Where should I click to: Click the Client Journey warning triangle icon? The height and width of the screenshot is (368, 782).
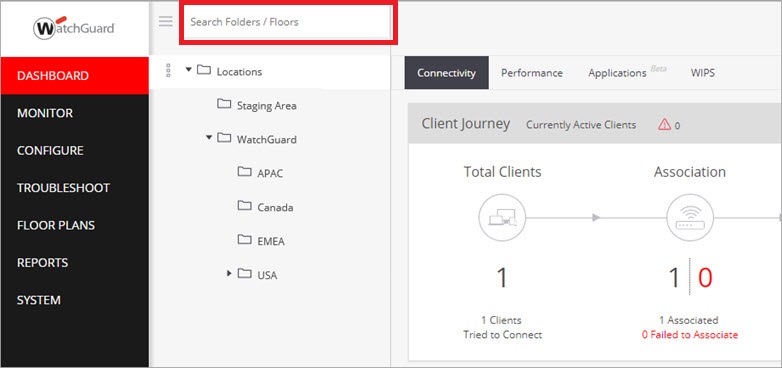point(664,125)
